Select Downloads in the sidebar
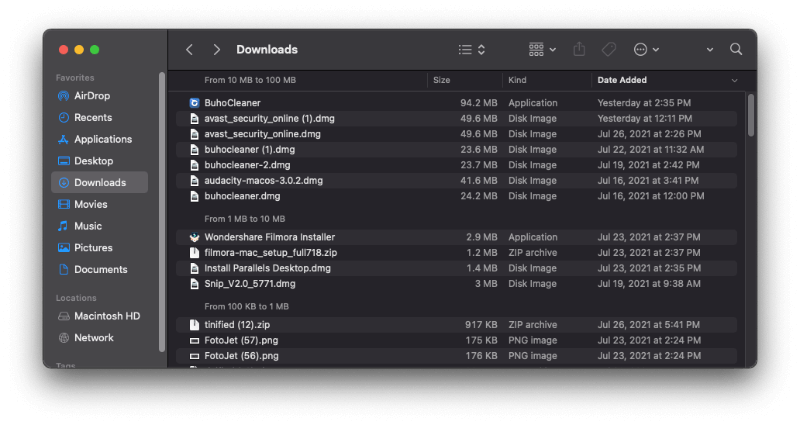The height and width of the screenshot is (425, 800). [99, 182]
